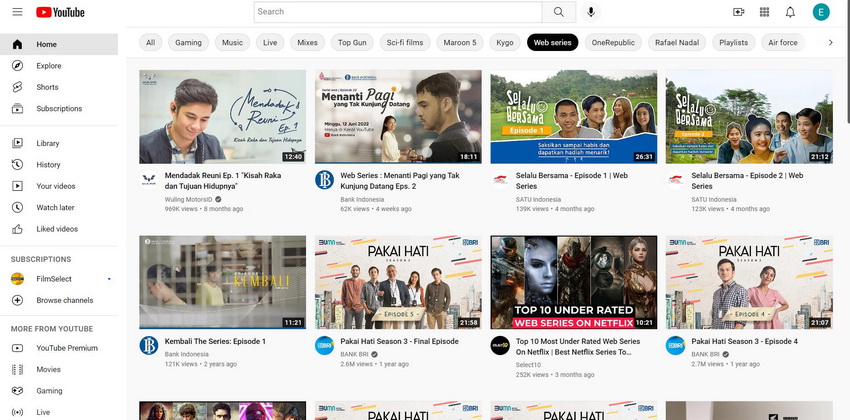The width and height of the screenshot is (850, 420).
Task: Click Browse channels in sidebar
Action: pos(64,300)
